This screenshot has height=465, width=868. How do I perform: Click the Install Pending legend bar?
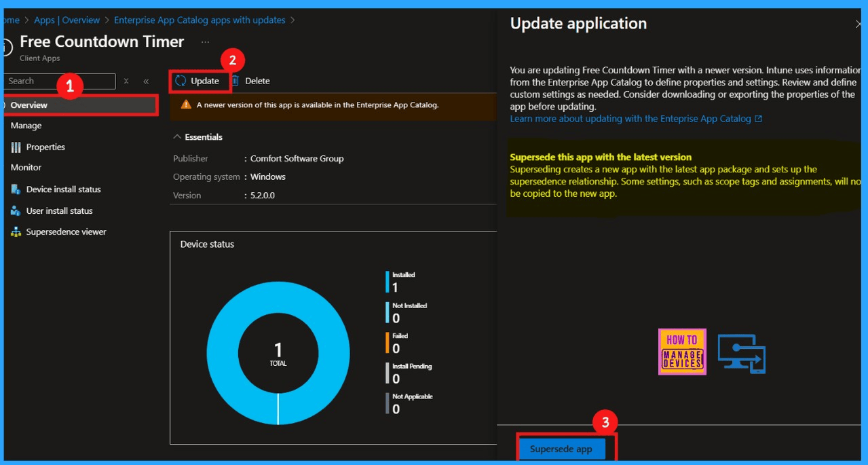[388, 373]
